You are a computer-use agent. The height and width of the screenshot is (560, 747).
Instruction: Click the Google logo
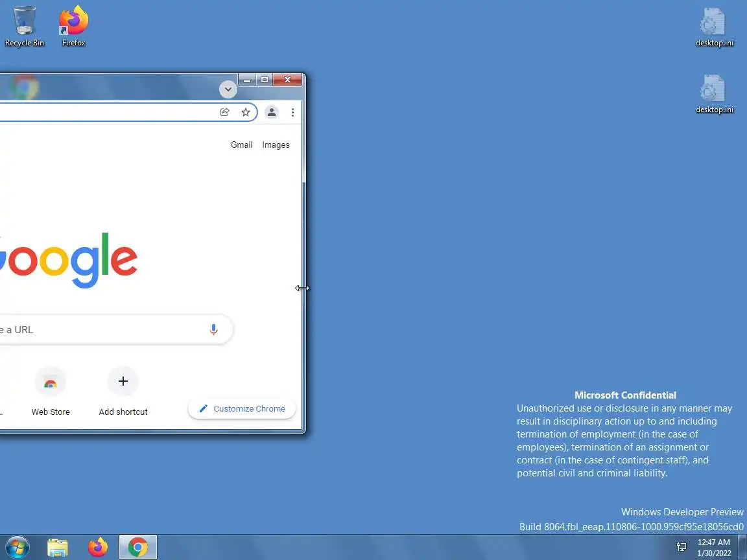tap(69, 259)
